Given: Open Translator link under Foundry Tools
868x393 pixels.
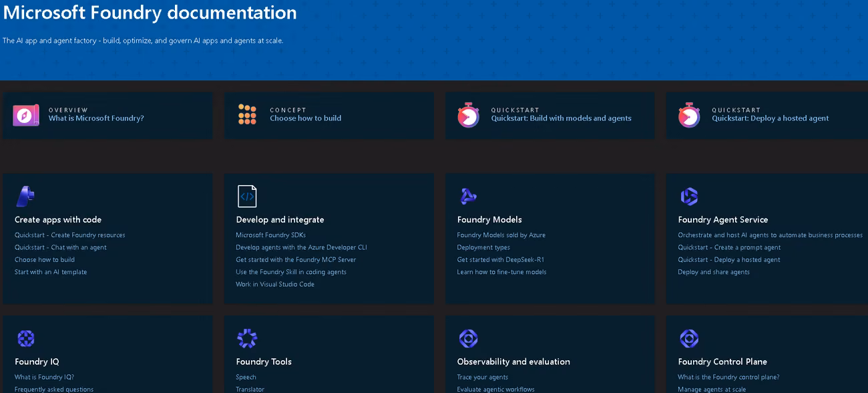Looking at the screenshot, I should click(250, 389).
